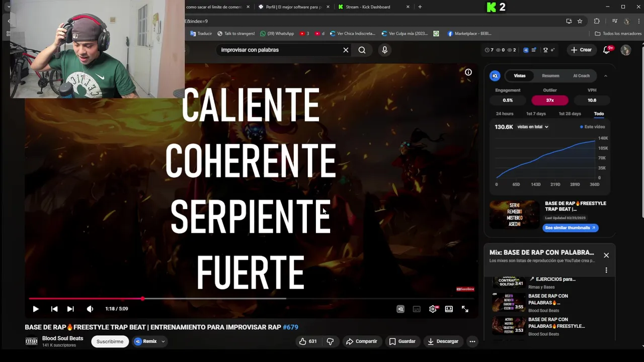Switch to the AI Coach tab
Viewport: 644px width, 362px height.
point(581,76)
